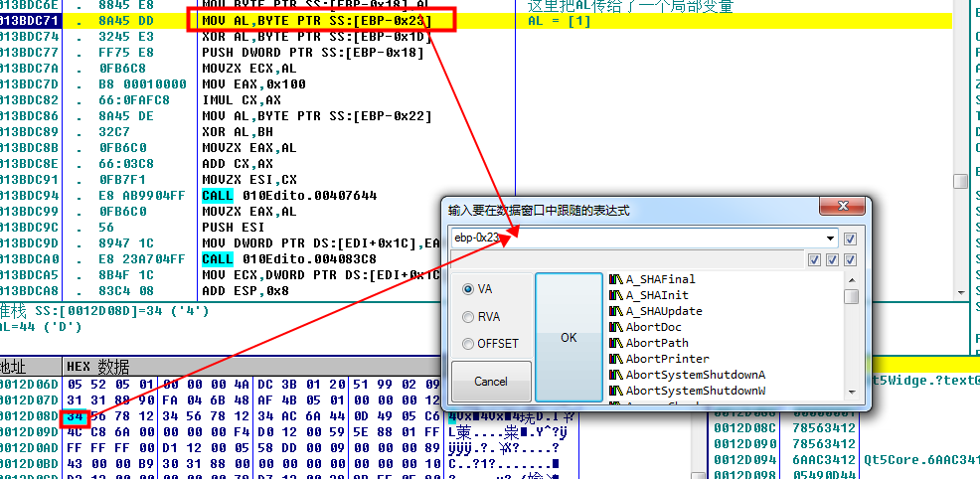The image size is (980, 479).
Task: Click the AL = [1] comment
Action: (559, 21)
